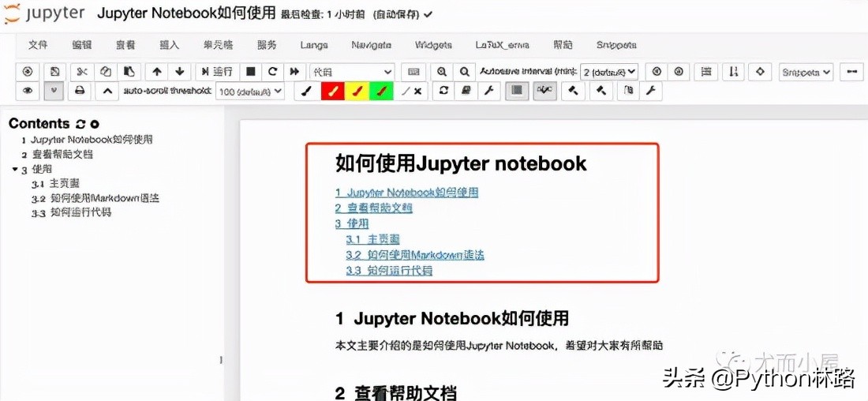Click the diamond-shaped toolbar icon
Viewport: 868px width, 401px height.
(x=761, y=72)
